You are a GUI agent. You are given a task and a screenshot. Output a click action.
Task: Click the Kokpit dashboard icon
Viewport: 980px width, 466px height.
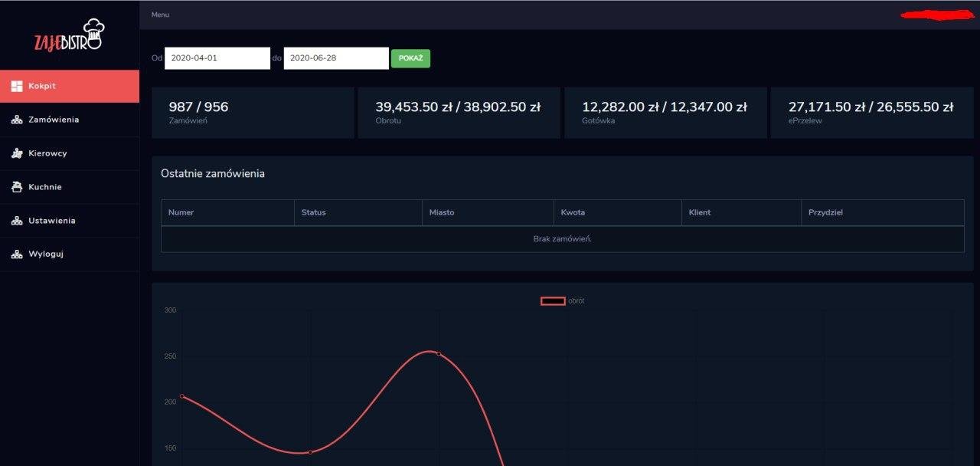tap(17, 87)
